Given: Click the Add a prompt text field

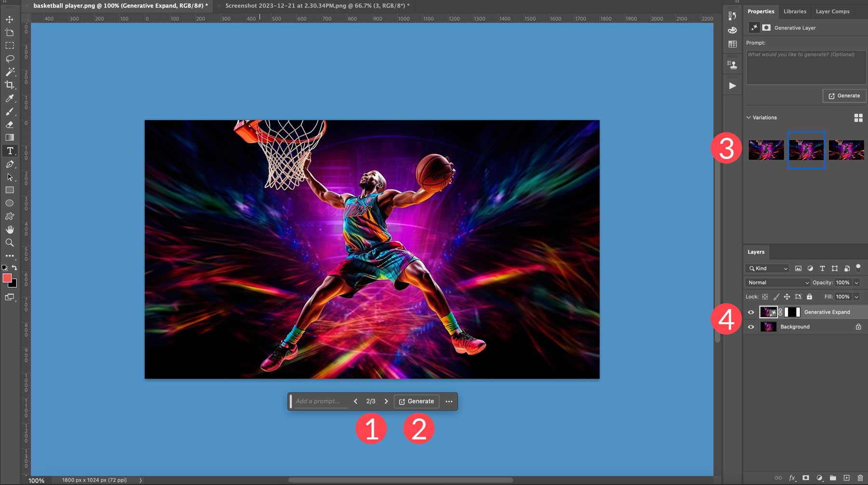Looking at the screenshot, I should pos(318,401).
